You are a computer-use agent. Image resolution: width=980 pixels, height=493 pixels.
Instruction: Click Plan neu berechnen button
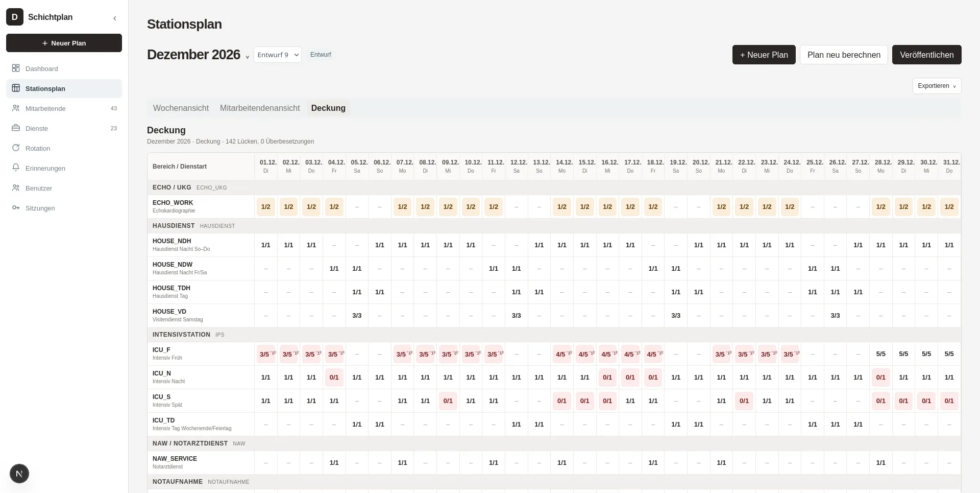[x=844, y=55]
